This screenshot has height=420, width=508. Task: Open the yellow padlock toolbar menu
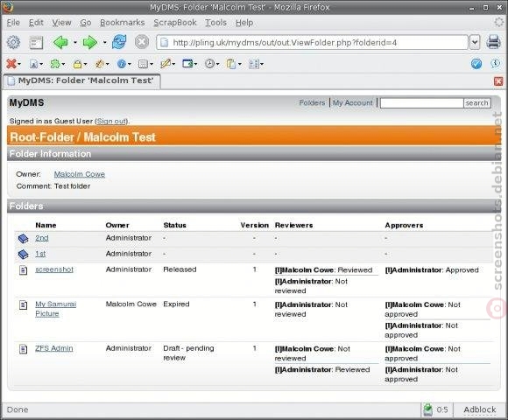(80, 64)
